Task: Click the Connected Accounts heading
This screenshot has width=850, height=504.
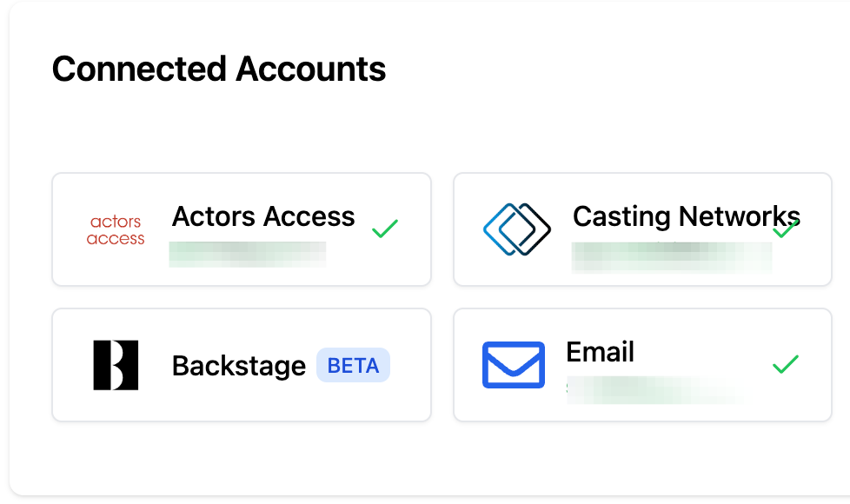Action: [219, 70]
